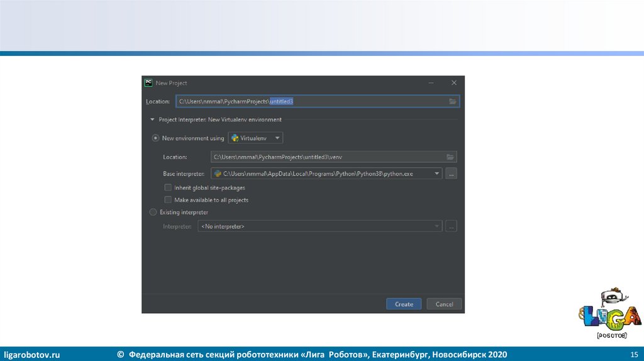Open folder browser for venv location

pos(450,157)
